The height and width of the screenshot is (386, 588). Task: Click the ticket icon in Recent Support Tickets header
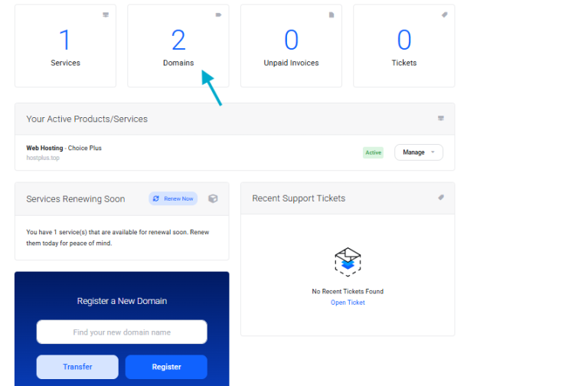click(441, 198)
